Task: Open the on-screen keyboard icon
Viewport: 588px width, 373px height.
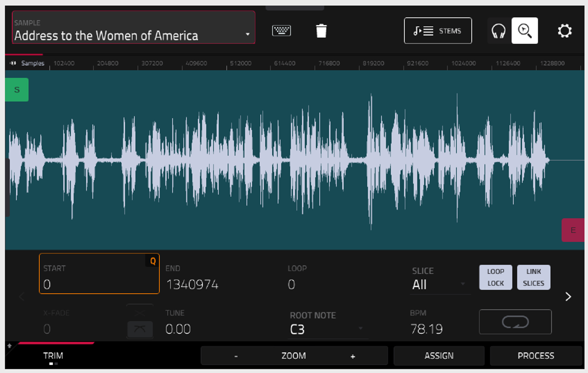Action: (281, 31)
